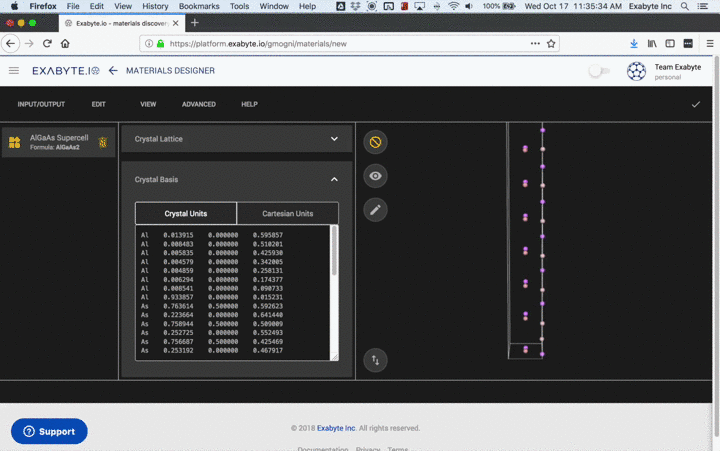
Task: Close the Exabyte.io browser tab
Action: tap(175, 23)
